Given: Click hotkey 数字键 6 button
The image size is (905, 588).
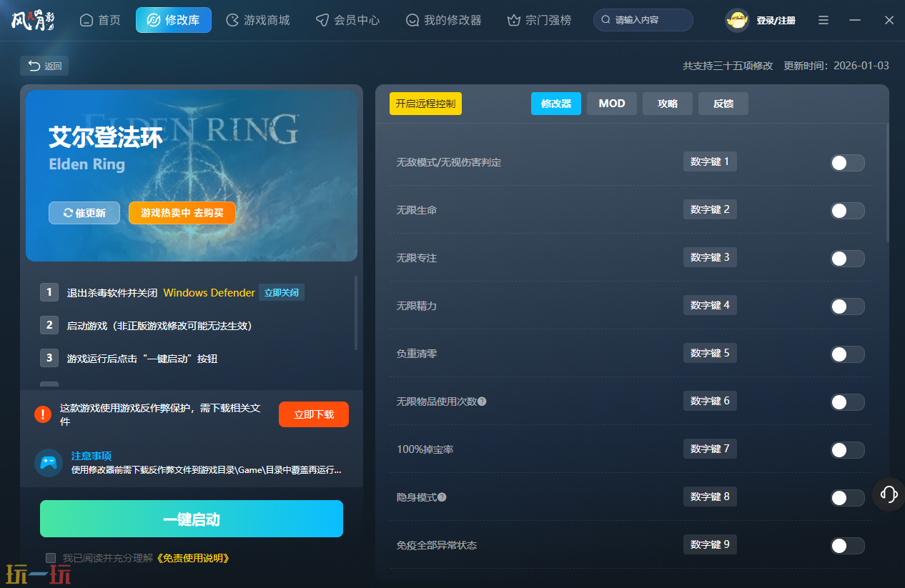Looking at the screenshot, I should 710,401.
